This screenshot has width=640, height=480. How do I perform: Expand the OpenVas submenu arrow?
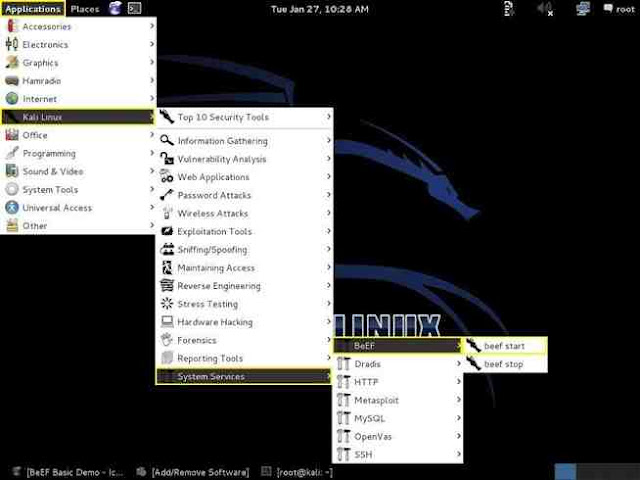pyautogui.click(x=458, y=436)
